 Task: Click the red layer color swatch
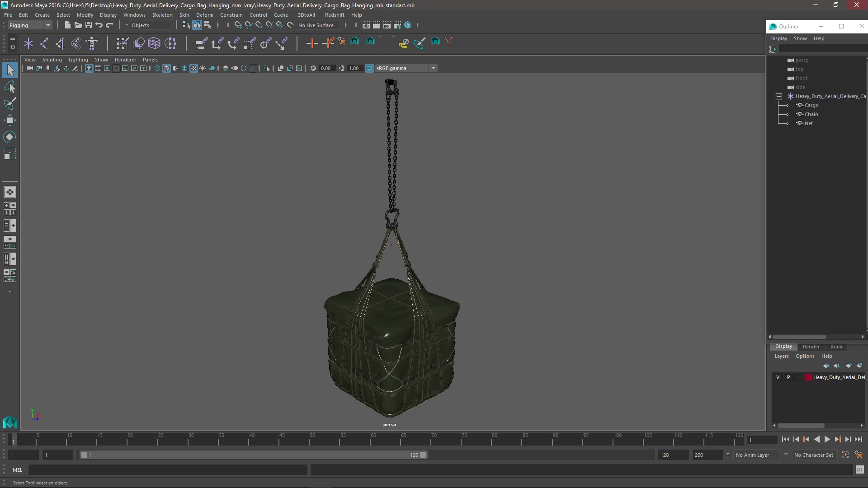click(x=808, y=377)
